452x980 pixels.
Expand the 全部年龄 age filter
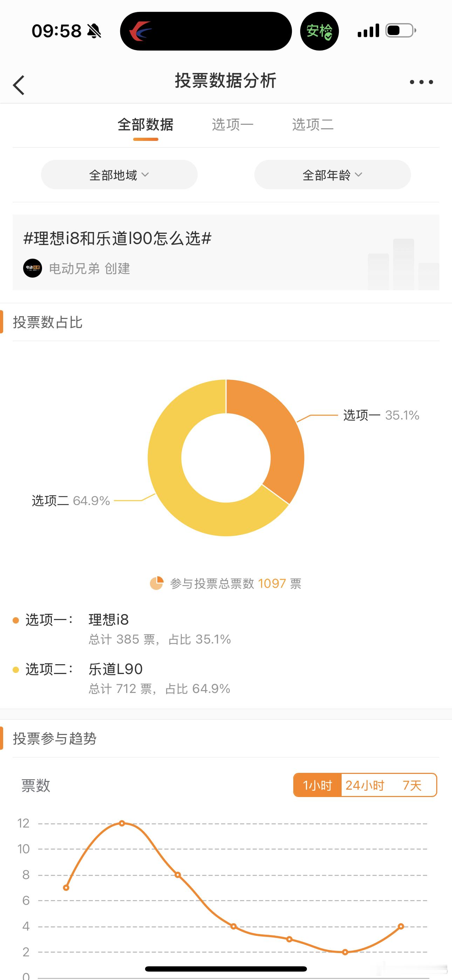333,175
